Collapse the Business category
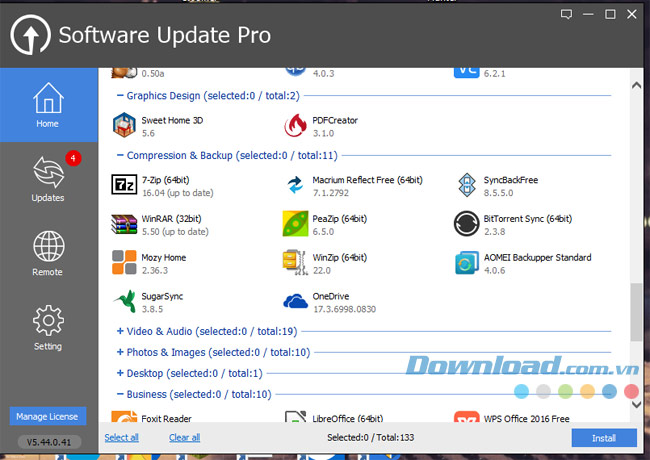The image size is (650, 460). 120,394
